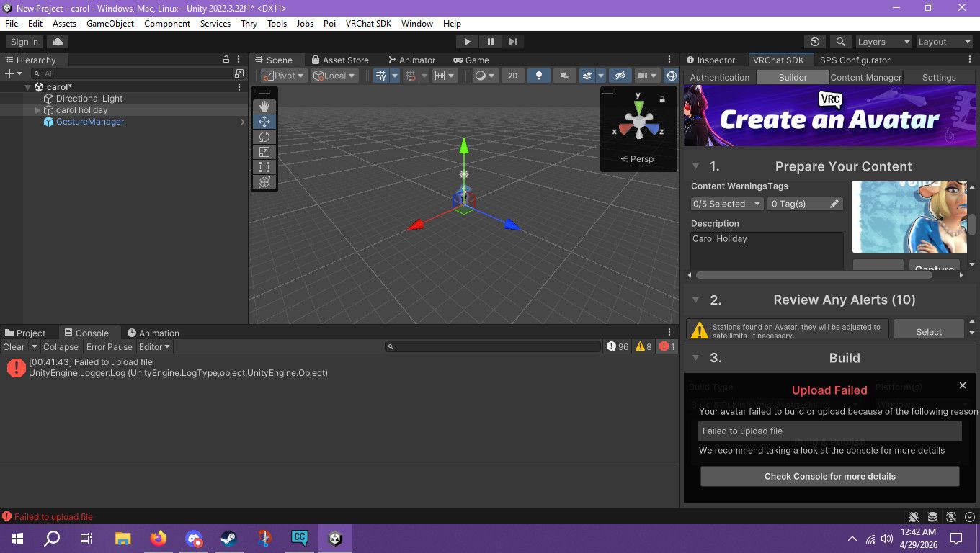The width and height of the screenshot is (980, 553).
Task: Open the VRChat SDK menu
Action: coord(368,24)
